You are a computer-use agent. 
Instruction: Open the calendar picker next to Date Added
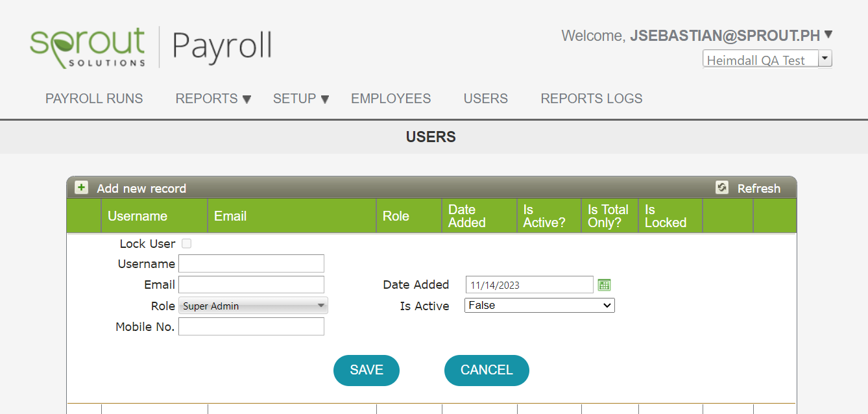pyautogui.click(x=604, y=285)
